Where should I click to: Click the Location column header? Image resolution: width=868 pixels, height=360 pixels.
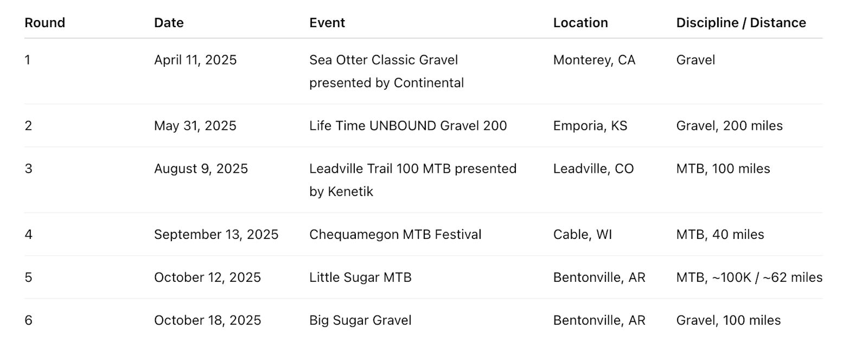click(580, 23)
